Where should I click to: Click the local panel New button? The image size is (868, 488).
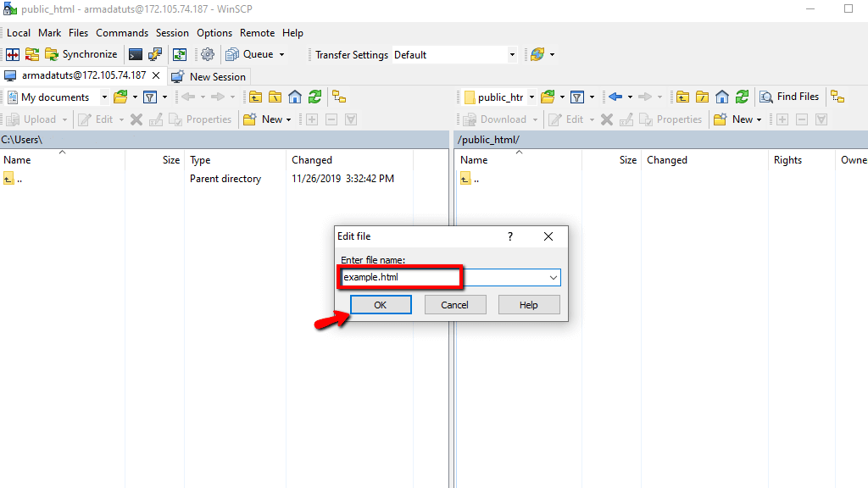[264, 119]
